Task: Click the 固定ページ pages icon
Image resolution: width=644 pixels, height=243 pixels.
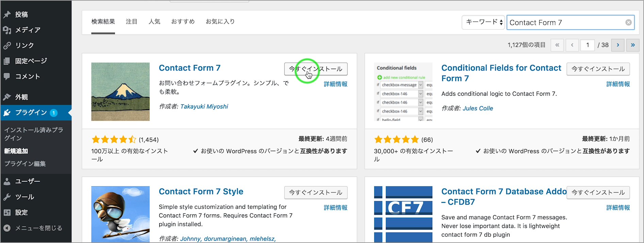Action: [7, 61]
